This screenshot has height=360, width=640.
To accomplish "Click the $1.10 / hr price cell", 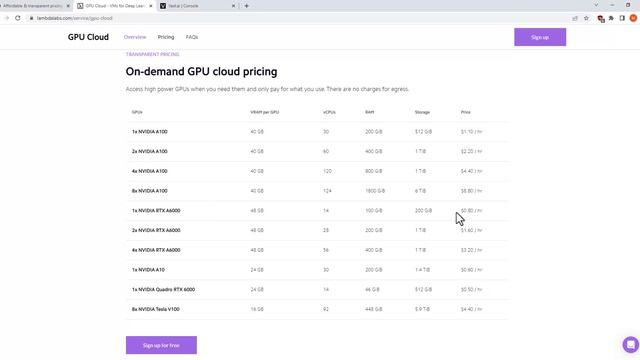I will pyautogui.click(x=471, y=132).
